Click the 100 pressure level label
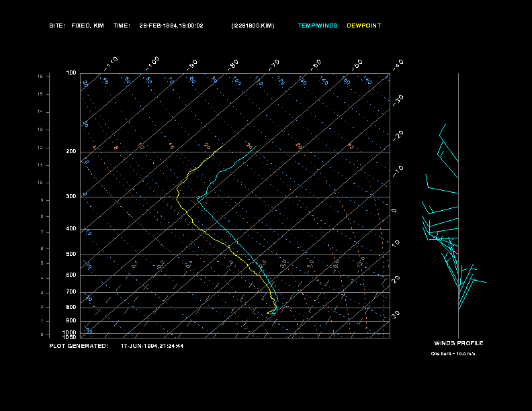 tap(71, 73)
